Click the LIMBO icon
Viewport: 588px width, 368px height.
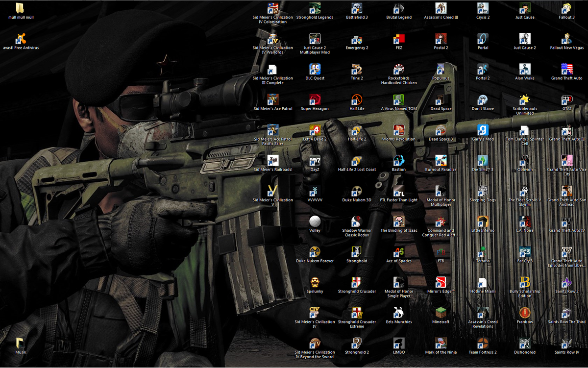pos(399,343)
